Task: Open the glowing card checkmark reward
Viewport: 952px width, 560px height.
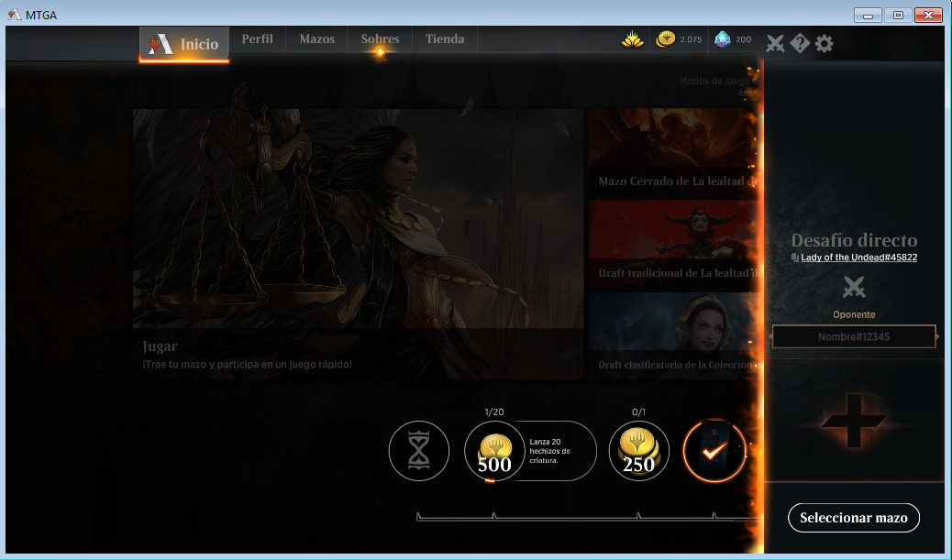Action: point(714,451)
